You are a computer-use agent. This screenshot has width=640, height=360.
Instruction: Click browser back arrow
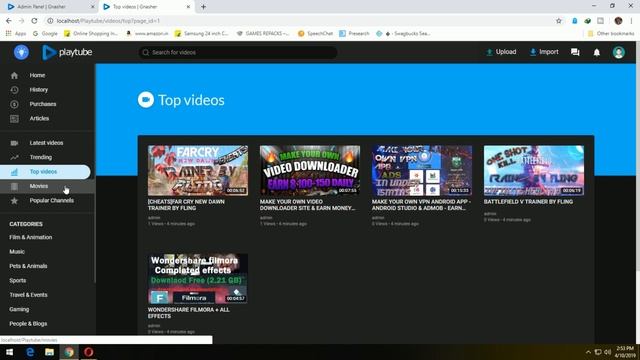(x=9, y=20)
